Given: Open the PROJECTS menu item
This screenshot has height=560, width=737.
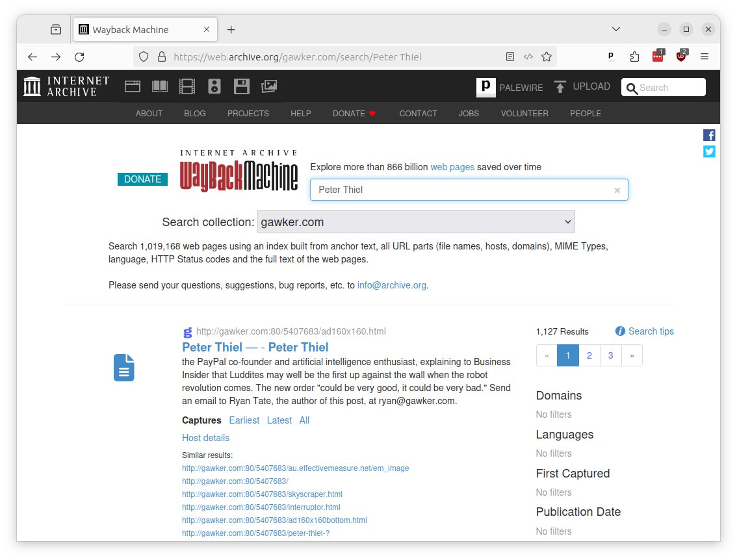Looking at the screenshot, I should pos(248,113).
